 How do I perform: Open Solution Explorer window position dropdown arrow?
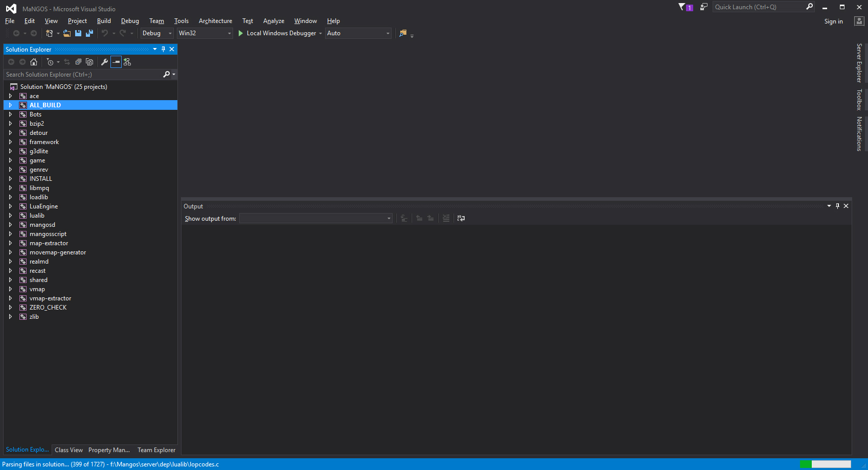click(x=155, y=49)
